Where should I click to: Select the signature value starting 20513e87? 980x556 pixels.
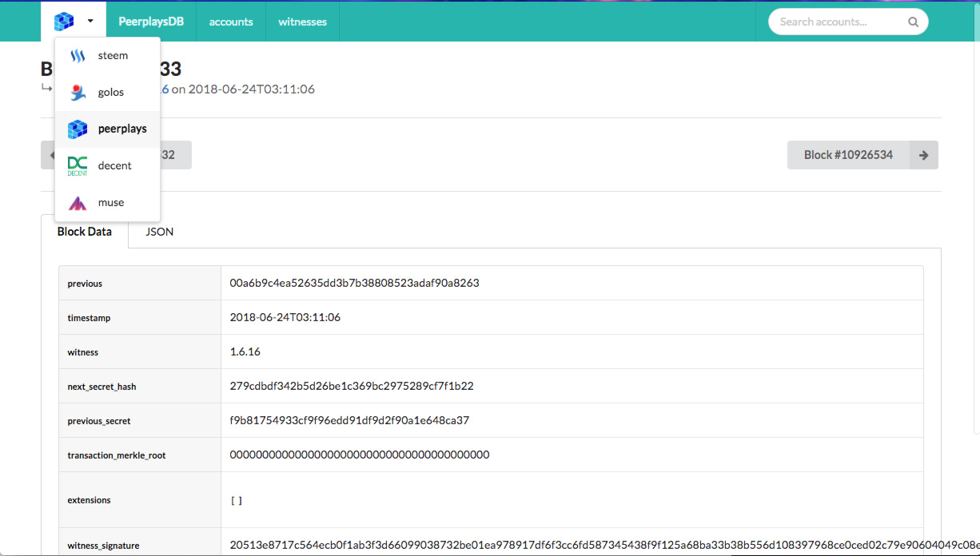605,545
